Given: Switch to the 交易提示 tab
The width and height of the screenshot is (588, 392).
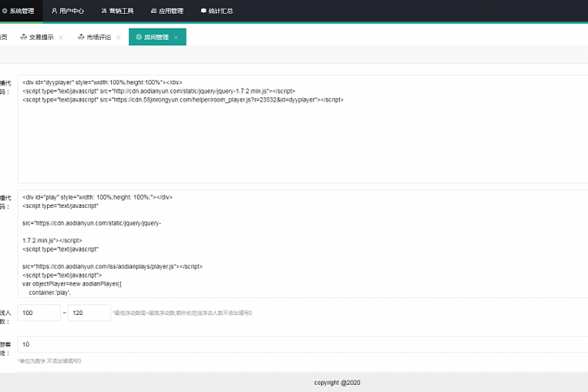Looking at the screenshot, I should tap(37, 37).
